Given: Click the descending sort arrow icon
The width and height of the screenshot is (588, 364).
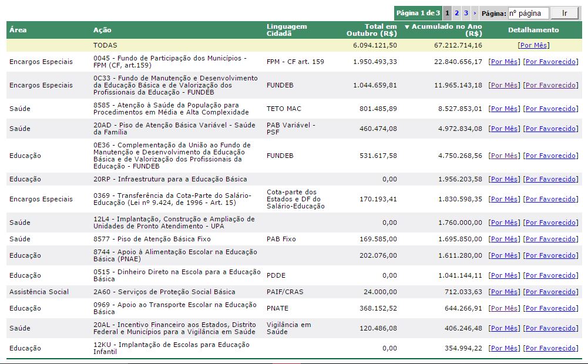Looking at the screenshot, I should pyautogui.click(x=407, y=27).
